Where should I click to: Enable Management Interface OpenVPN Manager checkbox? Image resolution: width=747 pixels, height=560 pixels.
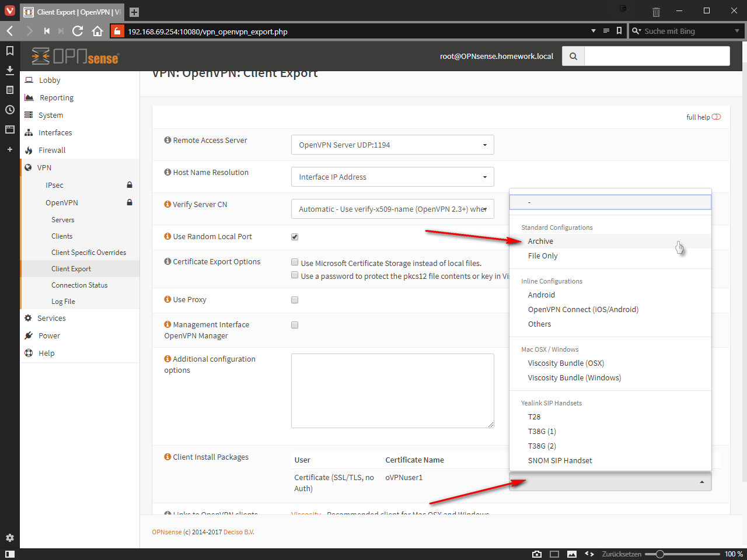(x=295, y=325)
